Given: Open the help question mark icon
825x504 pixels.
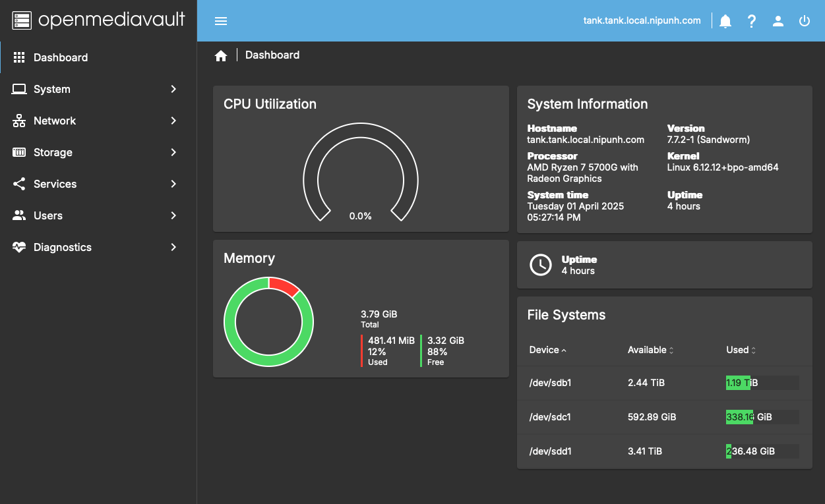Looking at the screenshot, I should (x=752, y=21).
